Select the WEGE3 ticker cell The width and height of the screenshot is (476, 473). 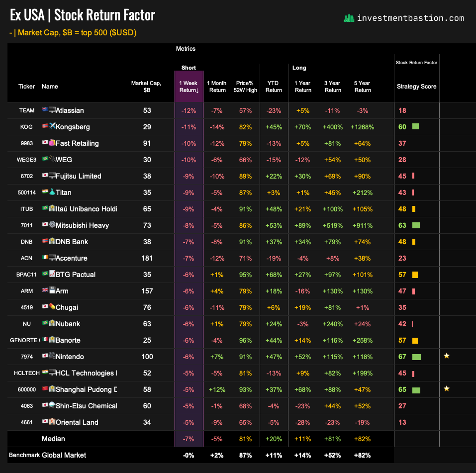click(x=26, y=160)
